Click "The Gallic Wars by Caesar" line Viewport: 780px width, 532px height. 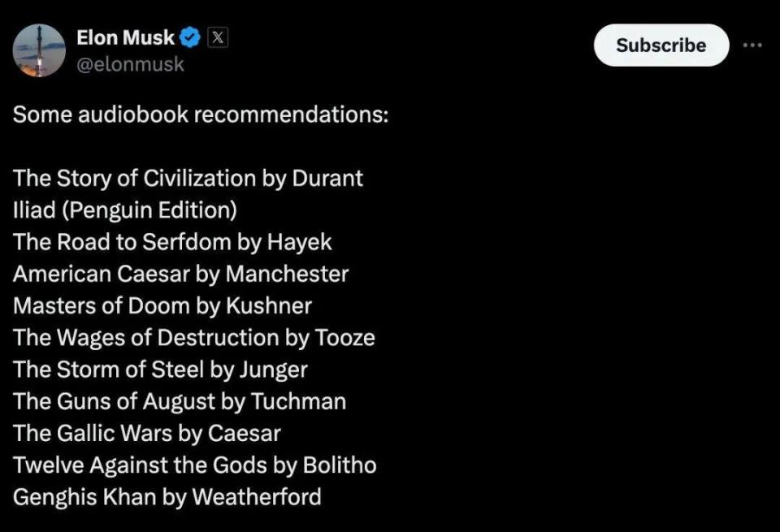(x=147, y=434)
